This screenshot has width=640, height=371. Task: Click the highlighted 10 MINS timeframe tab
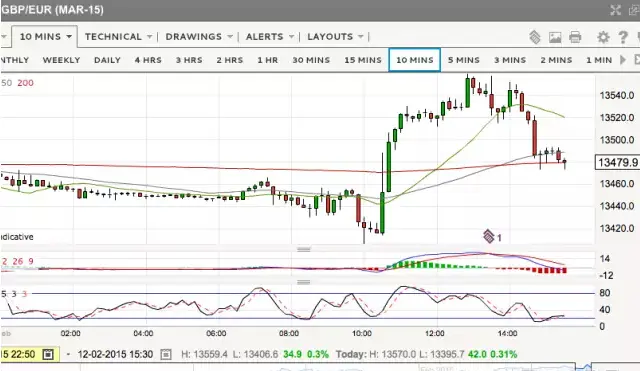tap(415, 60)
